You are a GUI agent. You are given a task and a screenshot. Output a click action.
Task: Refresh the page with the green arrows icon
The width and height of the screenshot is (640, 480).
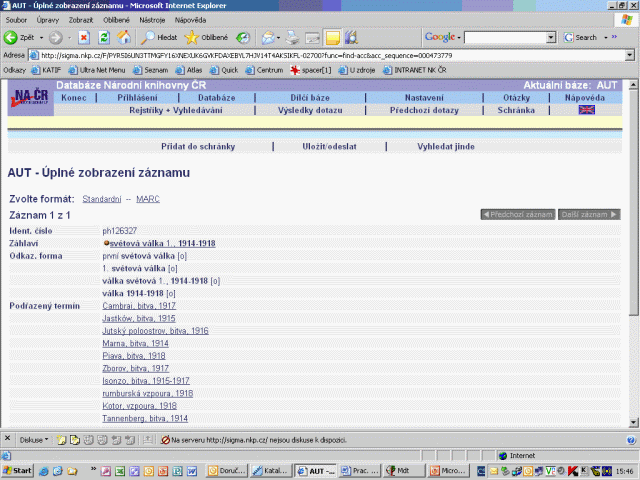pos(104,38)
